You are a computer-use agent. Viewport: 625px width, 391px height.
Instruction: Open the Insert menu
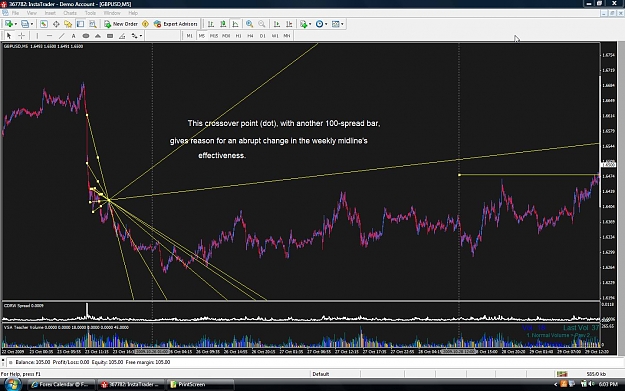(x=50, y=13)
